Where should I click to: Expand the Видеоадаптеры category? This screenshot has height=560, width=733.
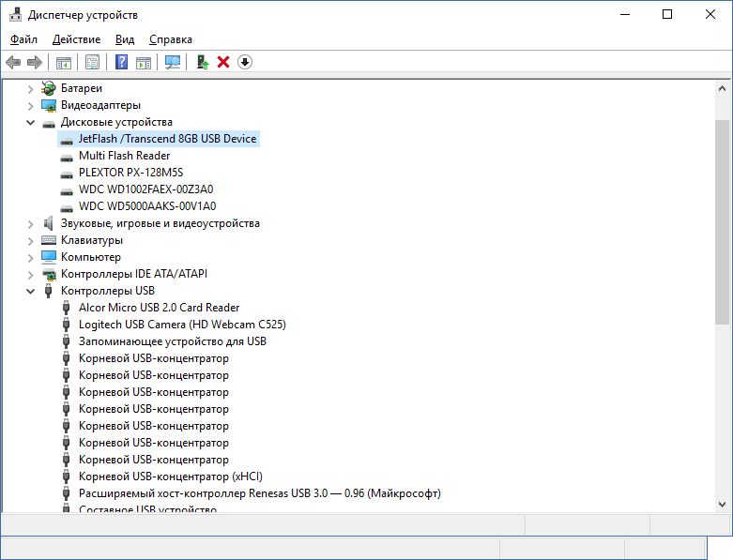coord(30,106)
